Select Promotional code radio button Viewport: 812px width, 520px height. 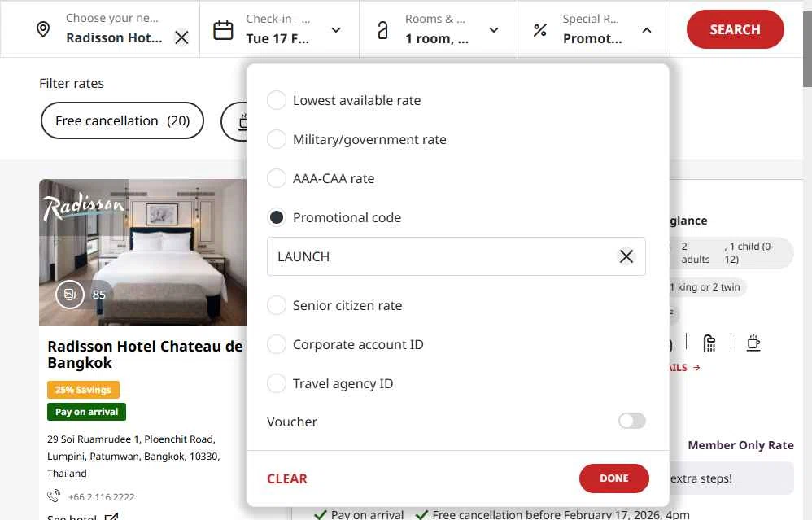tap(277, 217)
